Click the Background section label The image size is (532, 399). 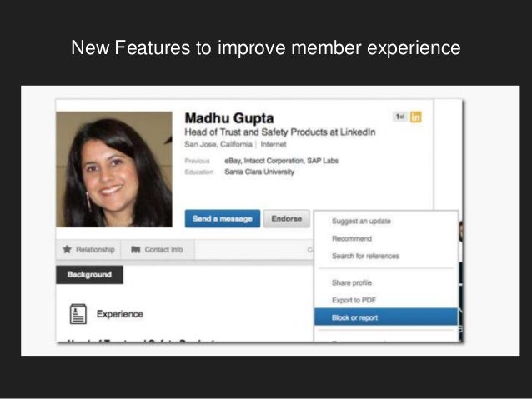click(89, 275)
